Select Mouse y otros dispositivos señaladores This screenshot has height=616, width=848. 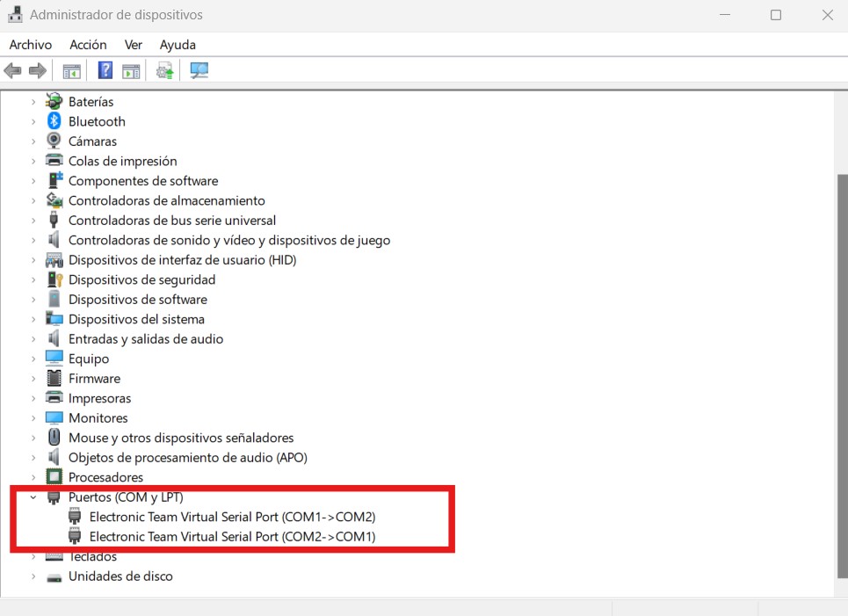(x=181, y=438)
